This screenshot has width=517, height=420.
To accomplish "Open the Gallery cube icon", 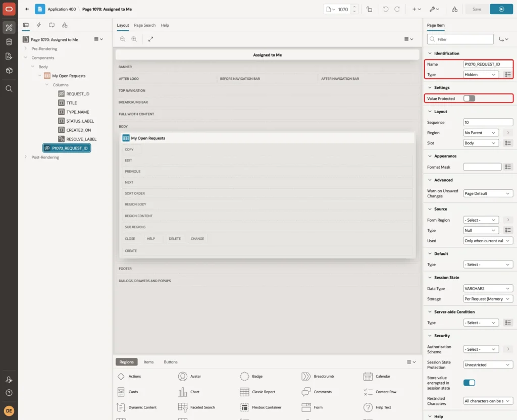I will point(9,70).
